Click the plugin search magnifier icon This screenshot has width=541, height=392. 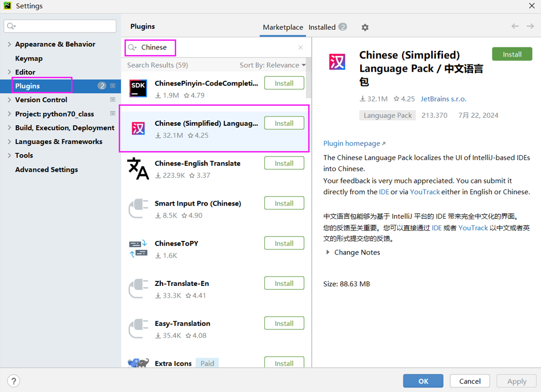point(132,47)
